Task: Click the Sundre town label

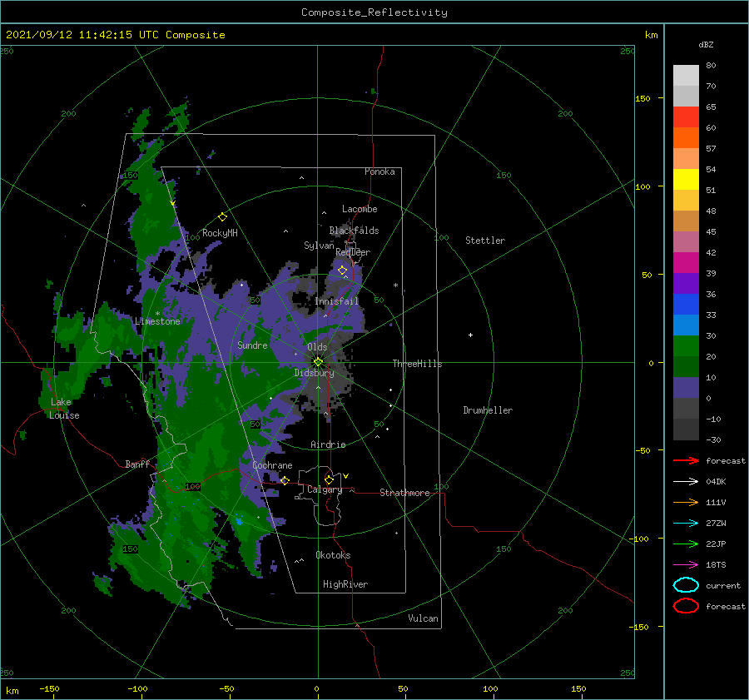Action: (x=252, y=345)
